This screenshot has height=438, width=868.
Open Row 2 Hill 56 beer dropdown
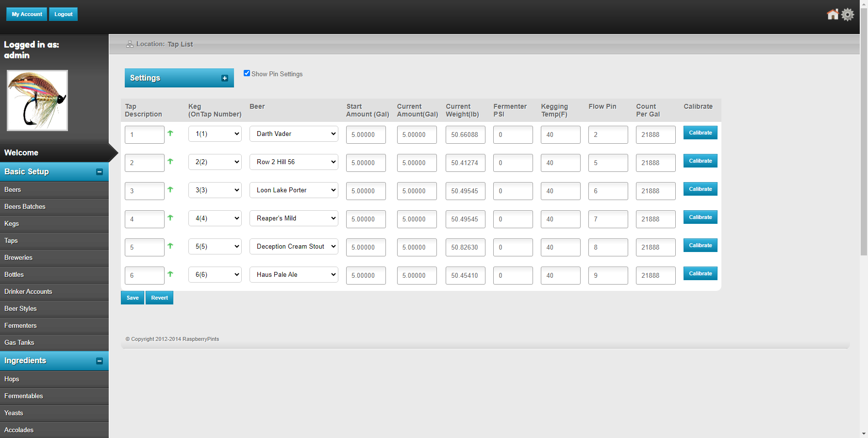coord(294,162)
